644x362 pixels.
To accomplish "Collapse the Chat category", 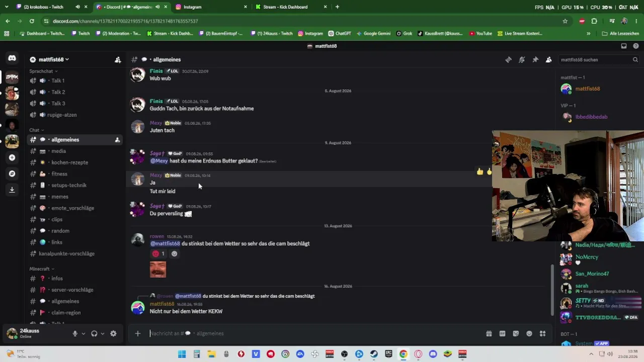I will [x=36, y=130].
